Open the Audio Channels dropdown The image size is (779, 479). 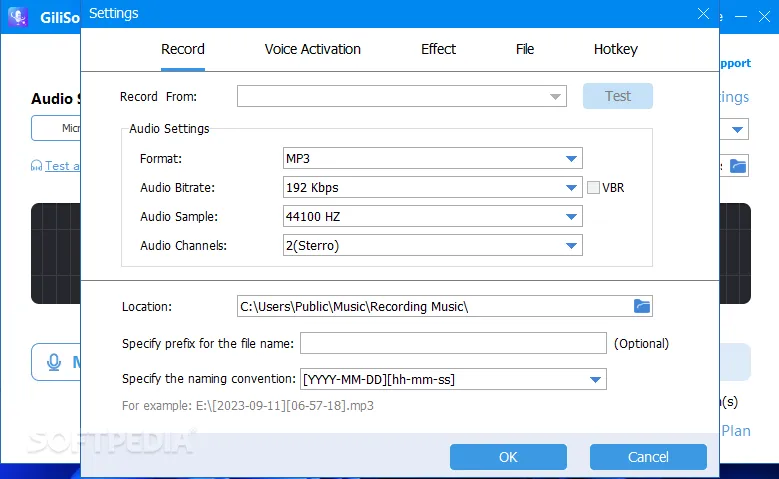[x=432, y=245]
